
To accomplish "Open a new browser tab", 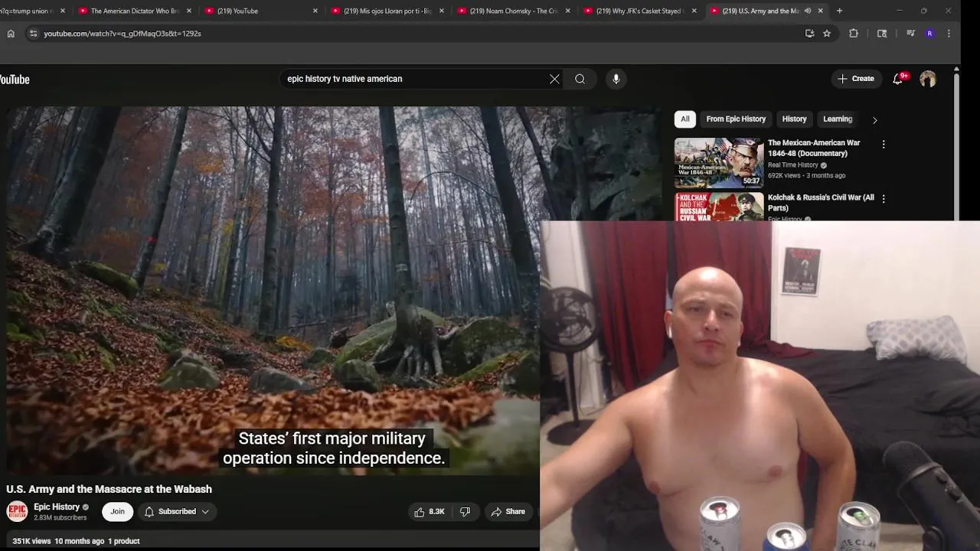I will point(839,11).
